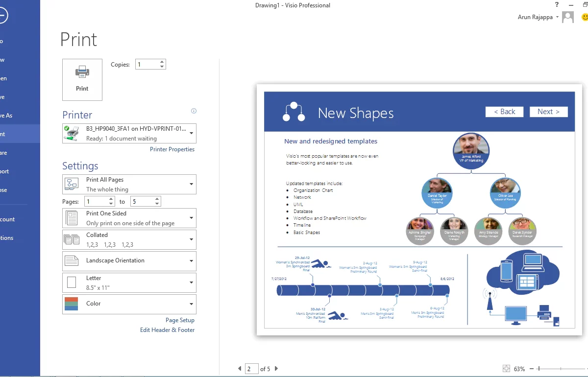Screen dimensions: 588x377
Task: Open the Letter paper size dropdown
Action: [129, 283]
